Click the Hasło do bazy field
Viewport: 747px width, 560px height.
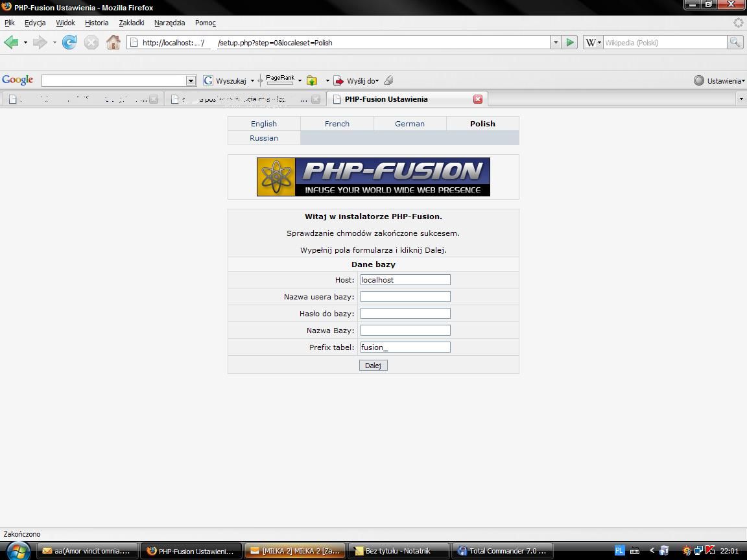point(405,313)
